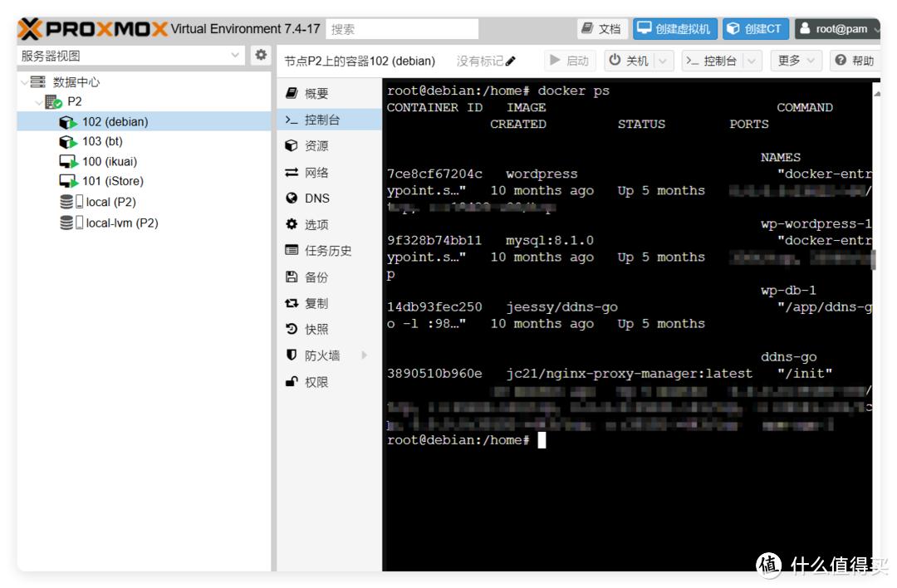The image size is (897, 588).
Task: Click the gear icon beside server view
Action: (x=261, y=55)
